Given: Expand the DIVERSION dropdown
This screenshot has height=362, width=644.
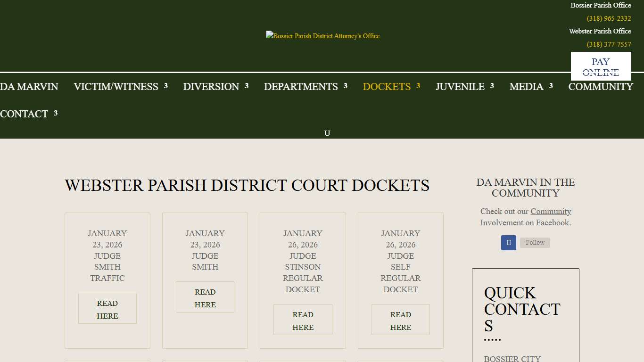Looking at the screenshot, I should pyautogui.click(x=211, y=87).
